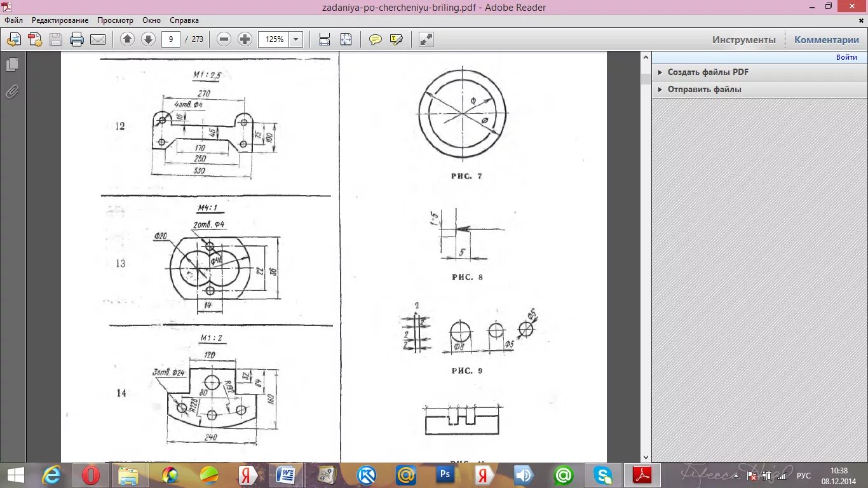Screen dimensions: 868x488
Task: Click the network signal tray icon
Action: (x=781, y=476)
